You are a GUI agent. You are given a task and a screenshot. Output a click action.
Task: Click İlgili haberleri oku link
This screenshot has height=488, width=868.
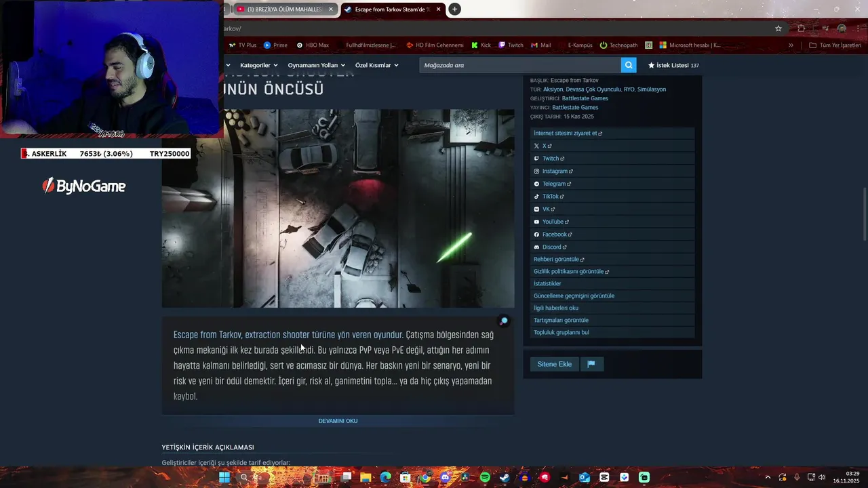[612, 308]
